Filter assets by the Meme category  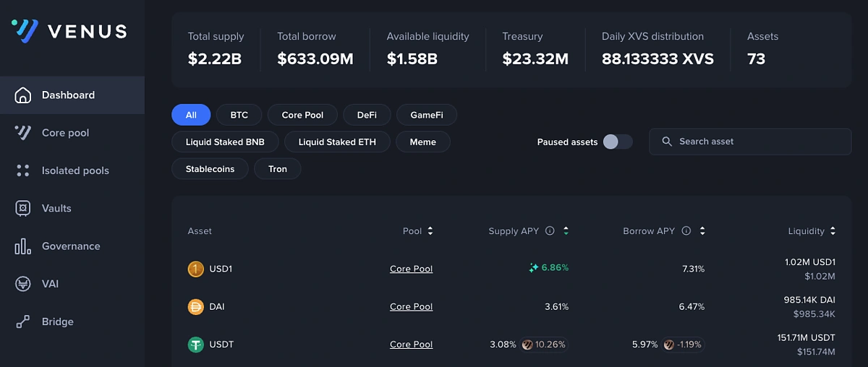point(422,142)
